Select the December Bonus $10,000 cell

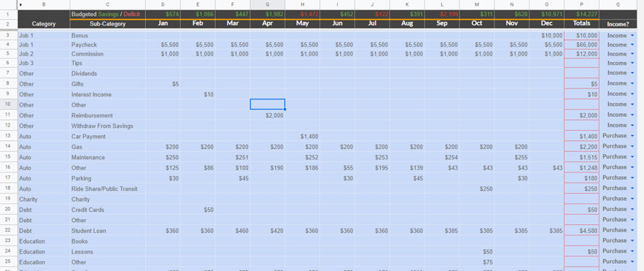547,36
